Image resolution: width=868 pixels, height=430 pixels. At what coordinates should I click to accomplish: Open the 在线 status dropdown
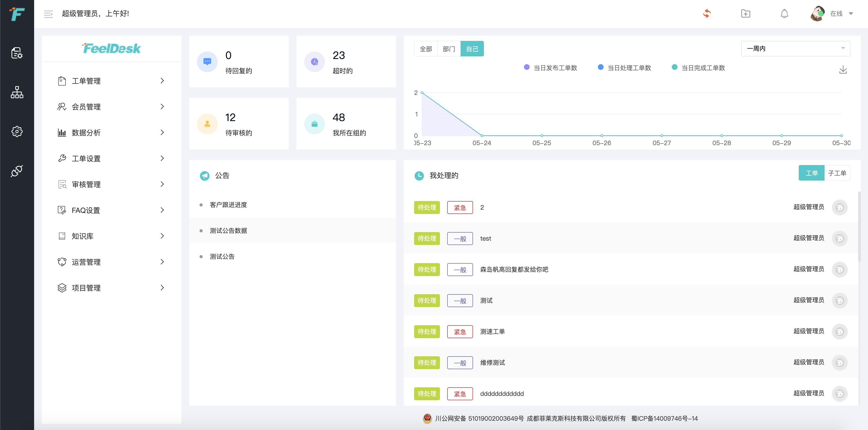pos(839,14)
